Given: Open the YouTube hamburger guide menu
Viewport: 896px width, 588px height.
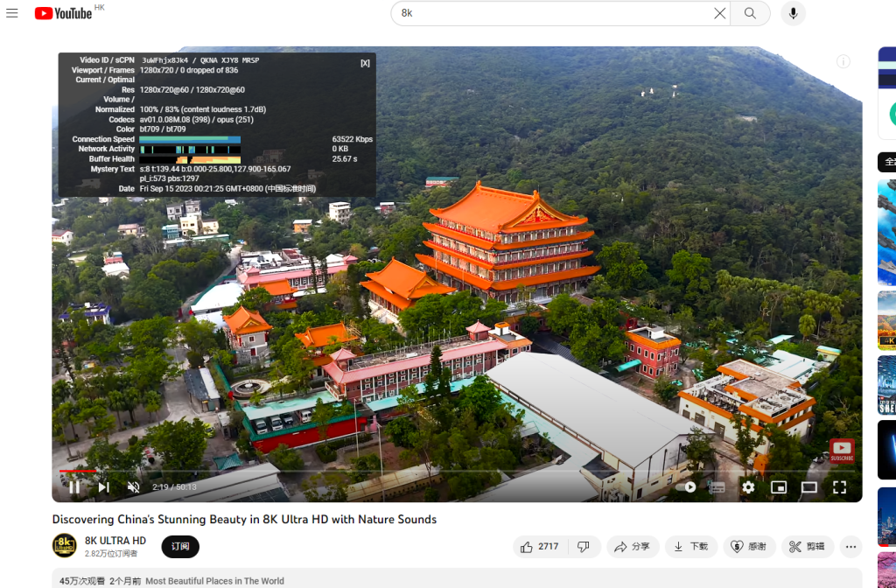Looking at the screenshot, I should 12,13.
